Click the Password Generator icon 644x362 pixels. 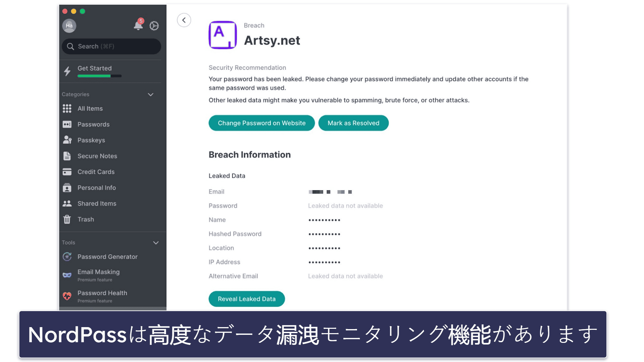pos(67,257)
